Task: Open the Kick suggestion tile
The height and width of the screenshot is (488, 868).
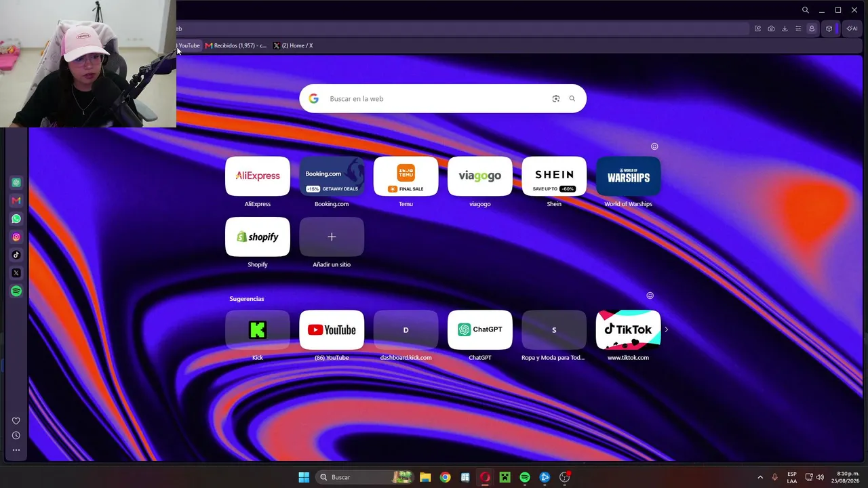Action: 258,330
